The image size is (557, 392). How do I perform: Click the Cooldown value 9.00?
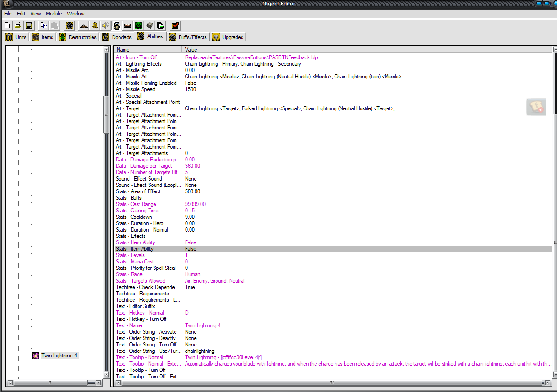point(190,217)
